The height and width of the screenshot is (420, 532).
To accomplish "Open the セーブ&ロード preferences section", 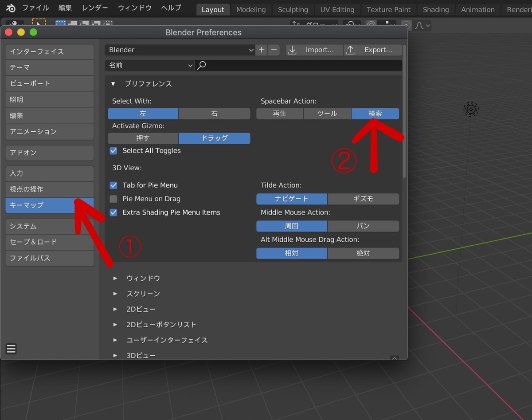I will point(50,242).
